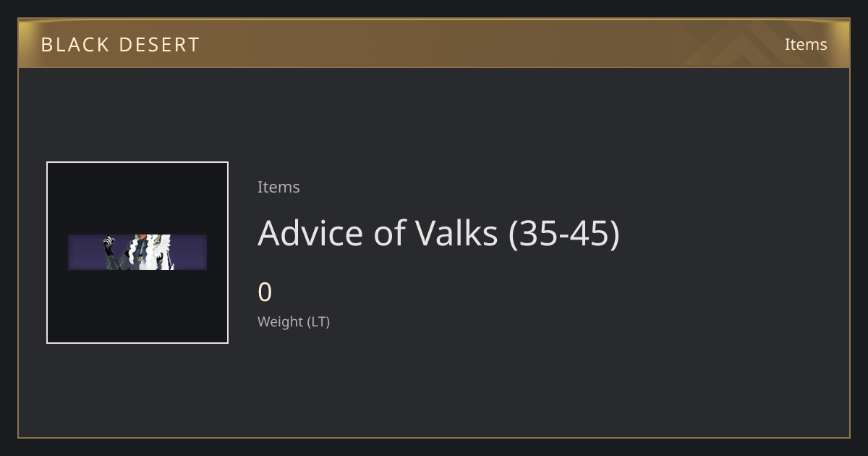Click the word DESERT in the header
868x456 pixels.
tap(159, 45)
